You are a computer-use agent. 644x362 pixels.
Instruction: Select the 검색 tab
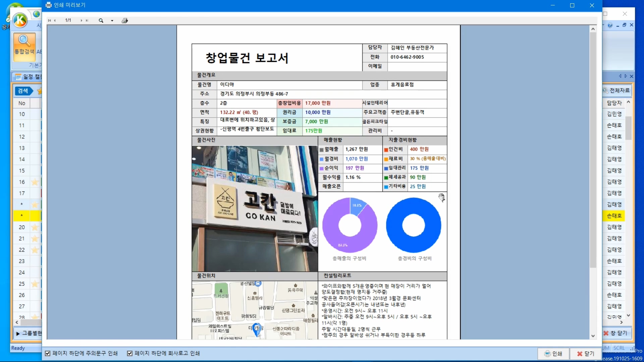[x=23, y=91]
